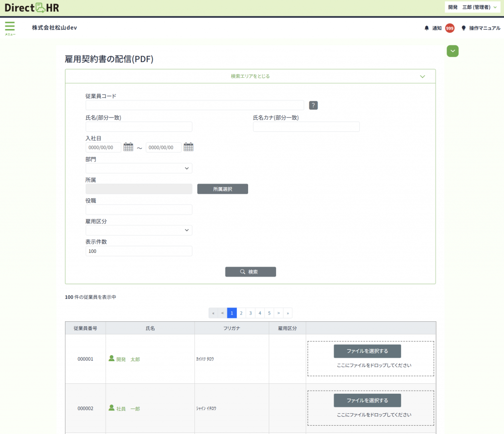Open the 部門 dropdown
504x434 pixels.
pyautogui.click(x=139, y=168)
